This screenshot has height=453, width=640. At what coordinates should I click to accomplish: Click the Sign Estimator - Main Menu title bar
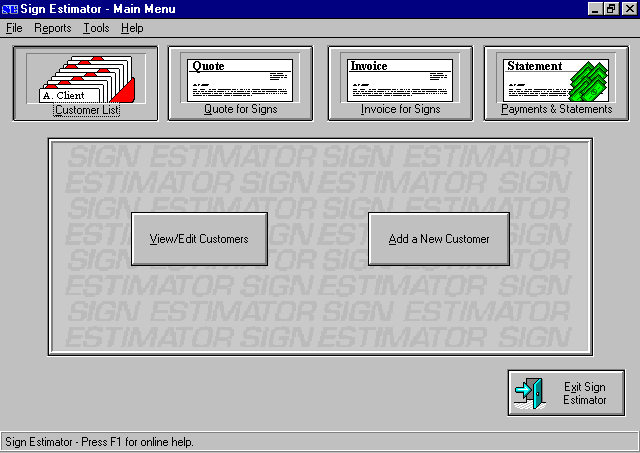tap(300, 9)
